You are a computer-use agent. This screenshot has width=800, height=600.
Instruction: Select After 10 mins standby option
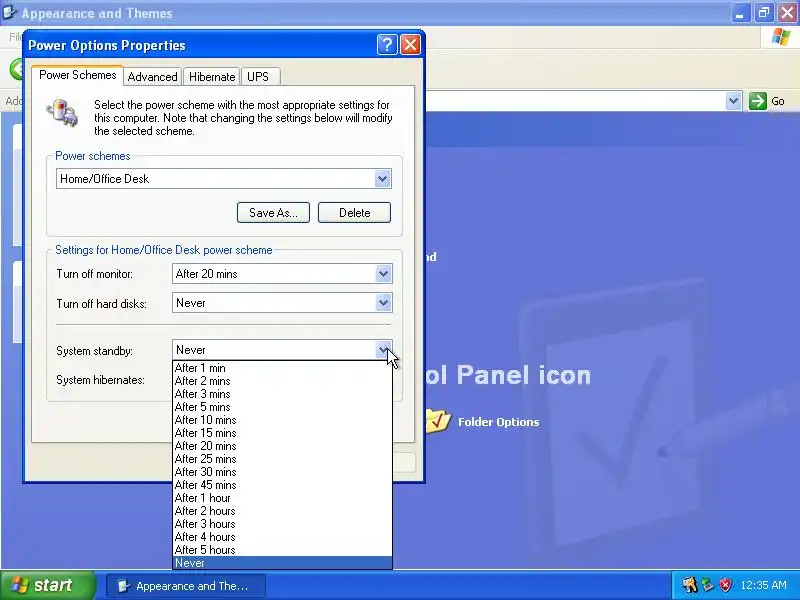point(283,420)
